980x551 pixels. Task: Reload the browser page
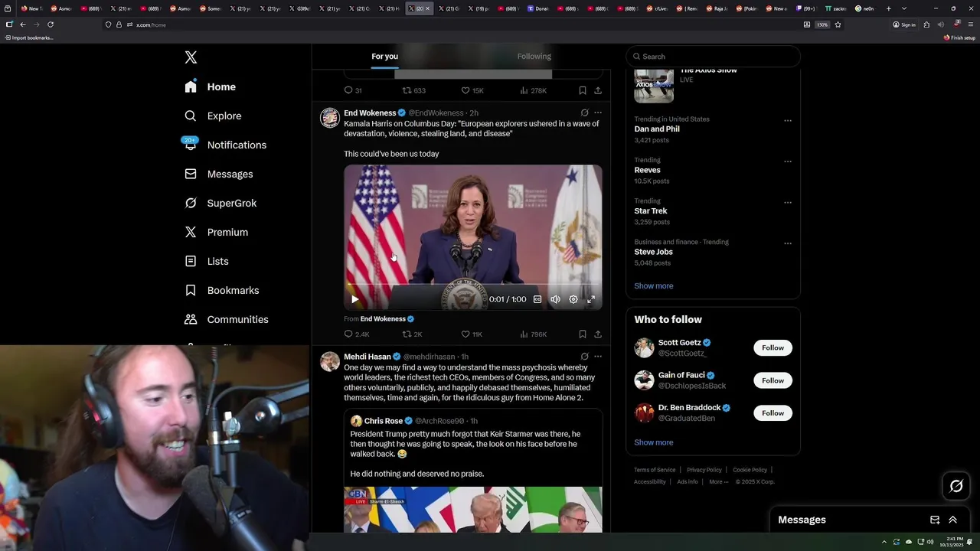(51, 24)
